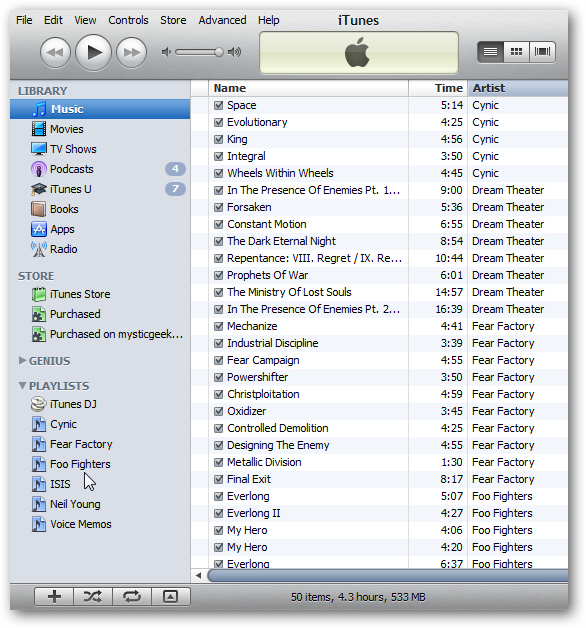586x628 pixels.
Task: Click the iTunes U badge showing 7
Action: tap(175, 189)
